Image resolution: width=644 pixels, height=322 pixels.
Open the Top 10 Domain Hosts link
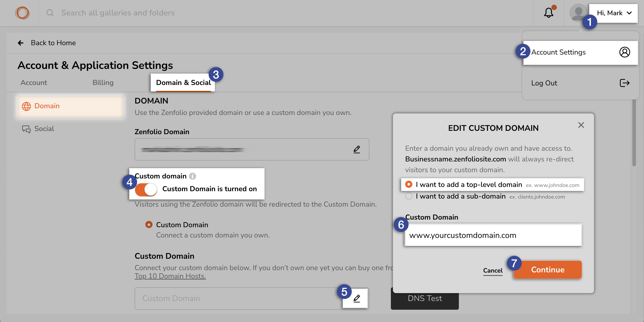point(170,276)
